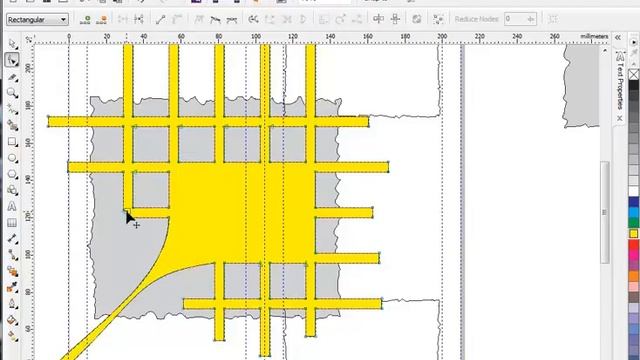Toggle Elastic Mode
Viewport: 640px width, 360px height.
click(416, 19)
